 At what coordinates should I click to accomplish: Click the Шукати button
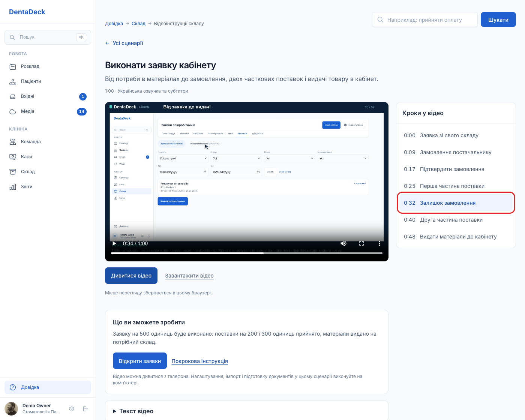(x=498, y=20)
